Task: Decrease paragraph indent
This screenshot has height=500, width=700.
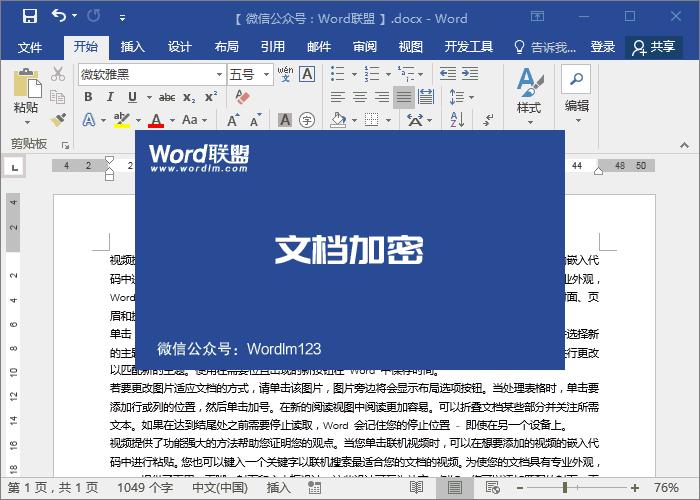Action: (447, 74)
